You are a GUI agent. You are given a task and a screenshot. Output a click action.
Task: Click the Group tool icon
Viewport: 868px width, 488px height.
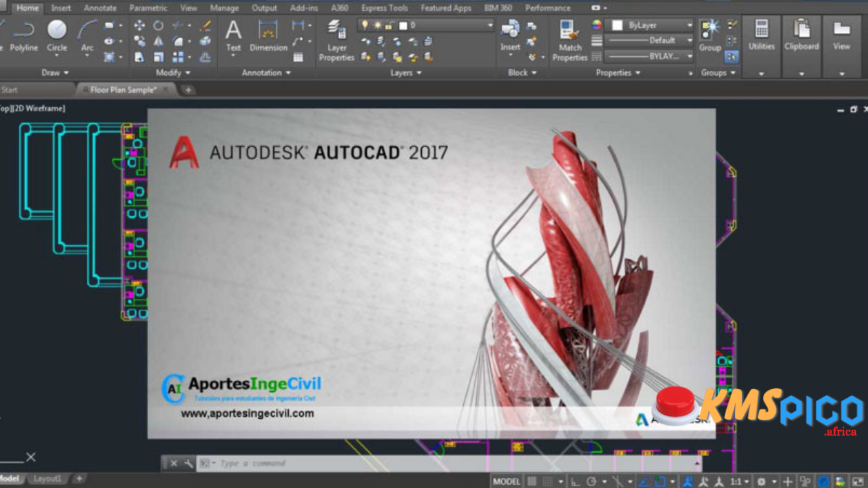coord(710,36)
